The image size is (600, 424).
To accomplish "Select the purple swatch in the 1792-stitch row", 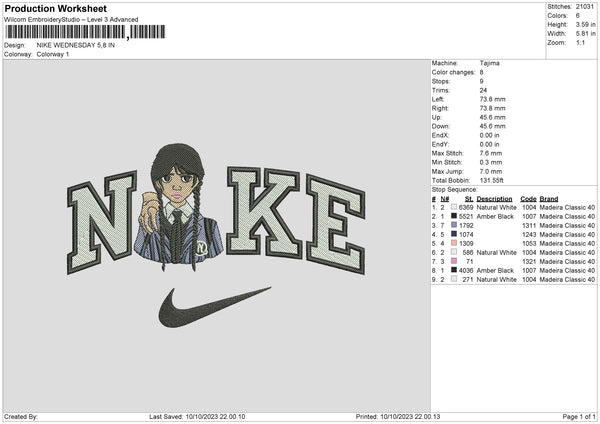I will tap(454, 225).
